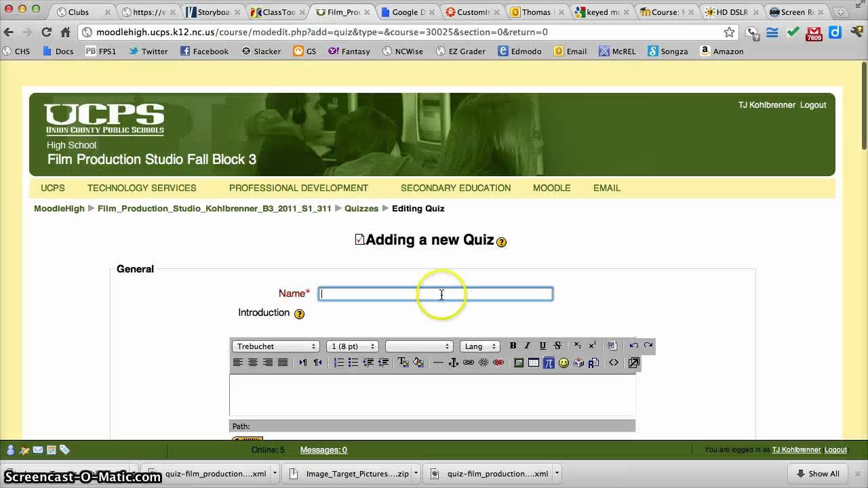Apply underline formatting in the editor

tap(542, 346)
